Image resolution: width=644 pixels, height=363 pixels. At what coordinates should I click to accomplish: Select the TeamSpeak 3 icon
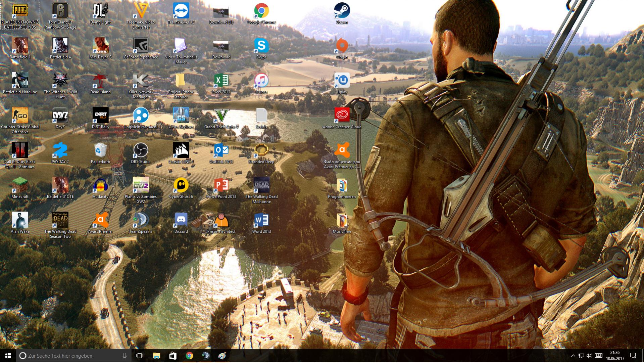(x=141, y=223)
